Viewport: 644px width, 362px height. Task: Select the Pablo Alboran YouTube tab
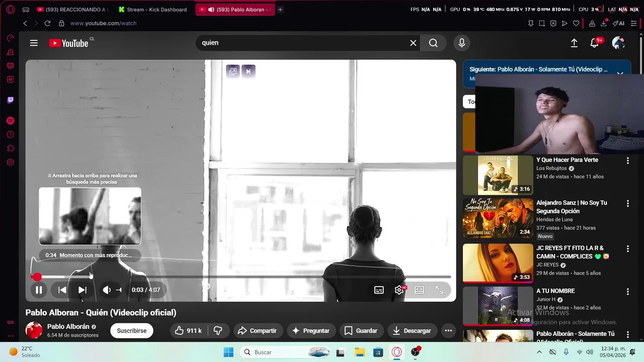click(235, 10)
